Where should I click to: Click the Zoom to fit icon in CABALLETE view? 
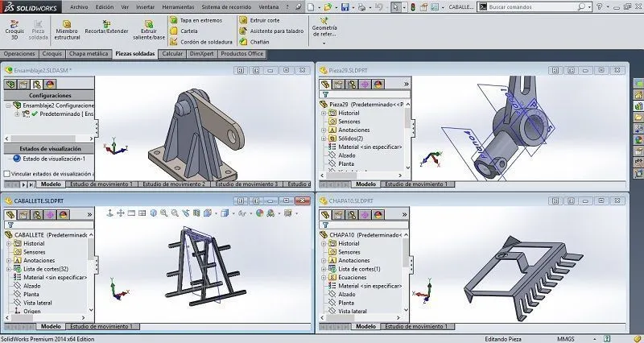164,213
